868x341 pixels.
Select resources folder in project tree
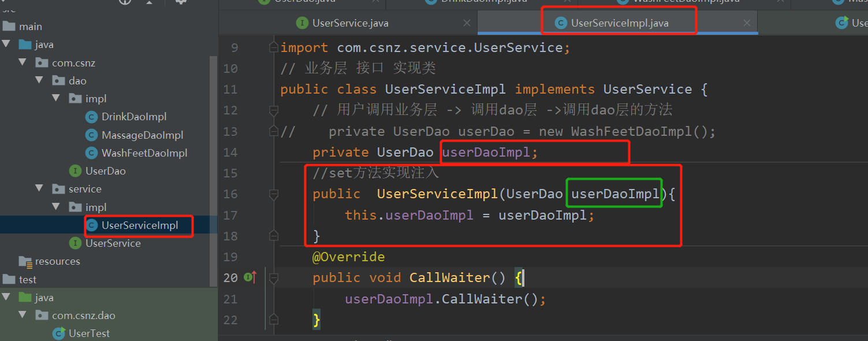pyautogui.click(x=58, y=261)
